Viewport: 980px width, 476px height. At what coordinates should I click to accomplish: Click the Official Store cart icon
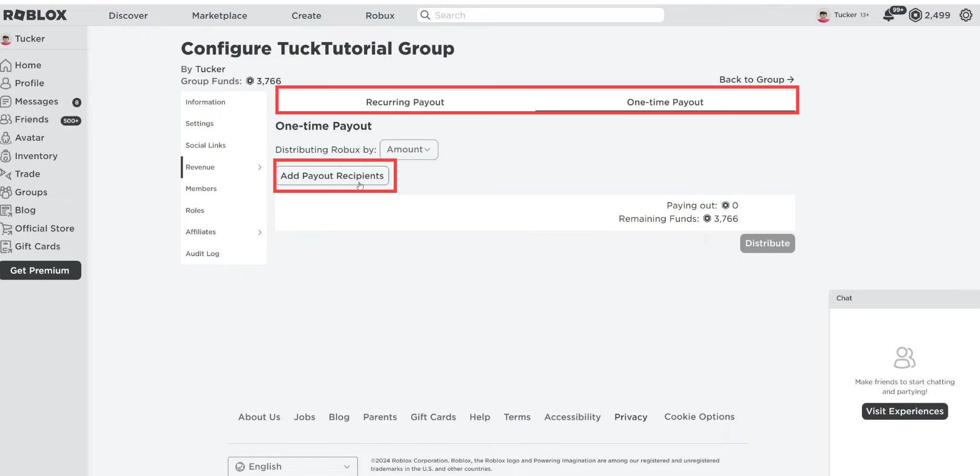pyautogui.click(x=6, y=229)
